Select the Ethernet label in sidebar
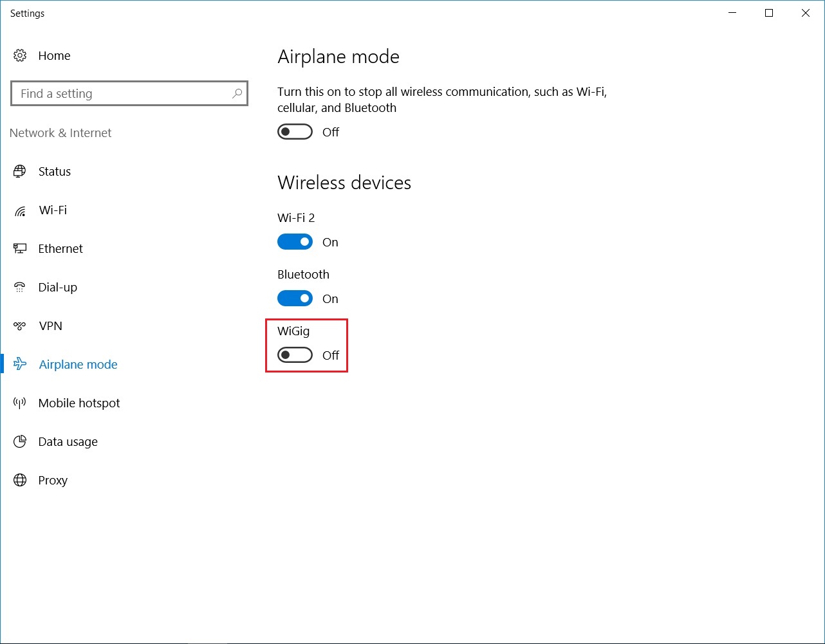Viewport: 825px width, 644px height. [x=60, y=248]
